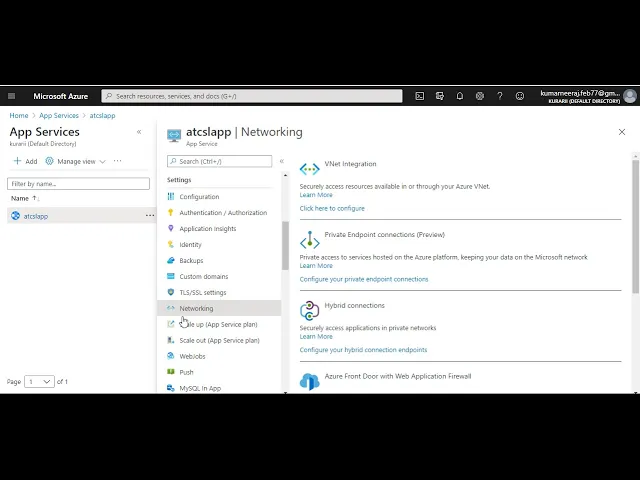Open Learn More under Hybrid connections
The height and width of the screenshot is (480, 640).
tap(316, 337)
